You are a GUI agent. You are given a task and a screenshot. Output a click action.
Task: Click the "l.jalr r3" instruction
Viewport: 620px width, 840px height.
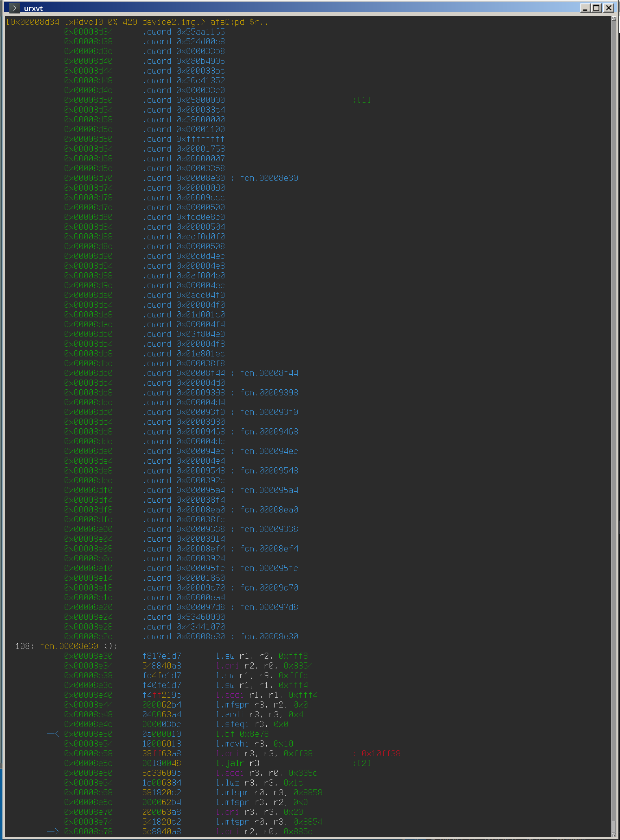237,763
